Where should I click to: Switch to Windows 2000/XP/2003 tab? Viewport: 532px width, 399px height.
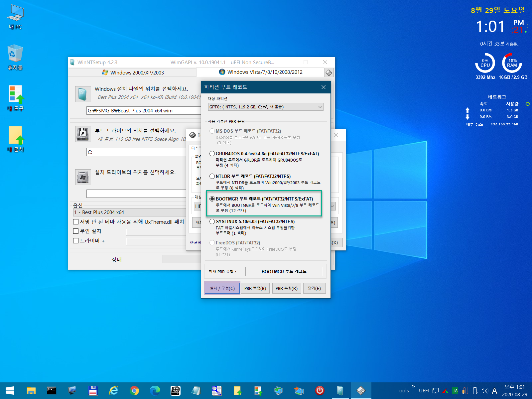tap(132, 72)
